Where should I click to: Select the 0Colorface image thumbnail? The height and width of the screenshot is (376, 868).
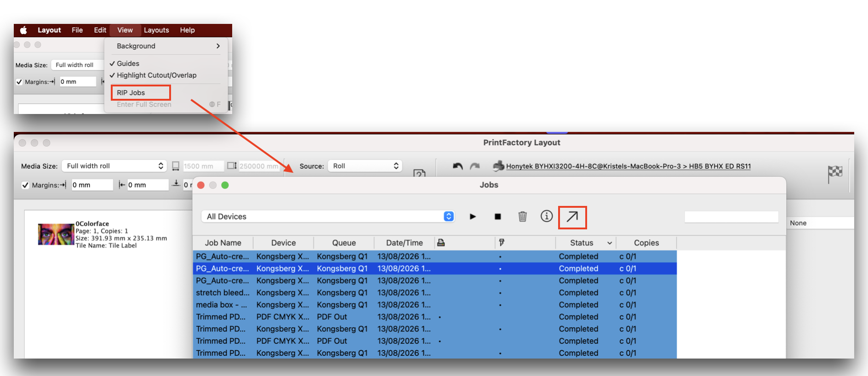click(x=56, y=234)
